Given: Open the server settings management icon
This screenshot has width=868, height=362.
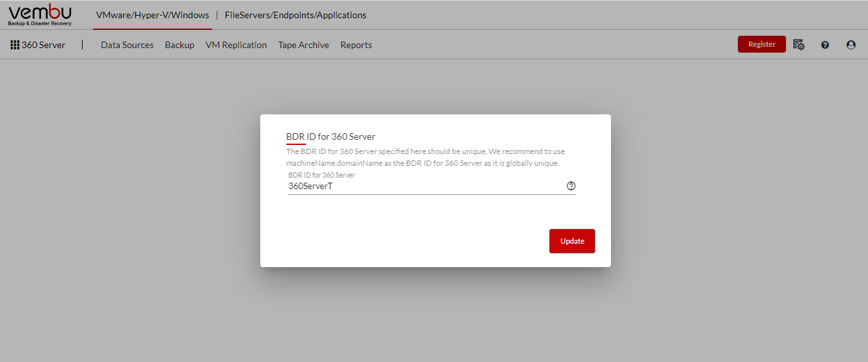Looking at the screenshot, I should [x=799, y=45].
